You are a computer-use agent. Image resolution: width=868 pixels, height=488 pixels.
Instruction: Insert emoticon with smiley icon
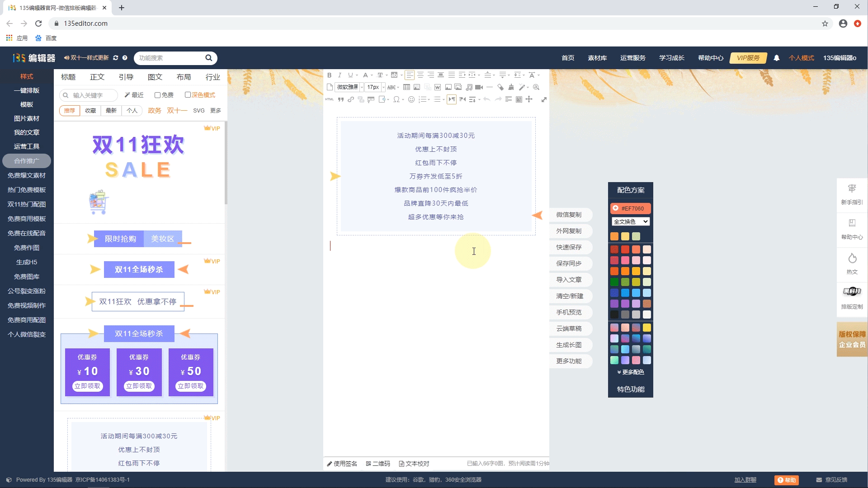pyautogui.click(x=411, y=99)
